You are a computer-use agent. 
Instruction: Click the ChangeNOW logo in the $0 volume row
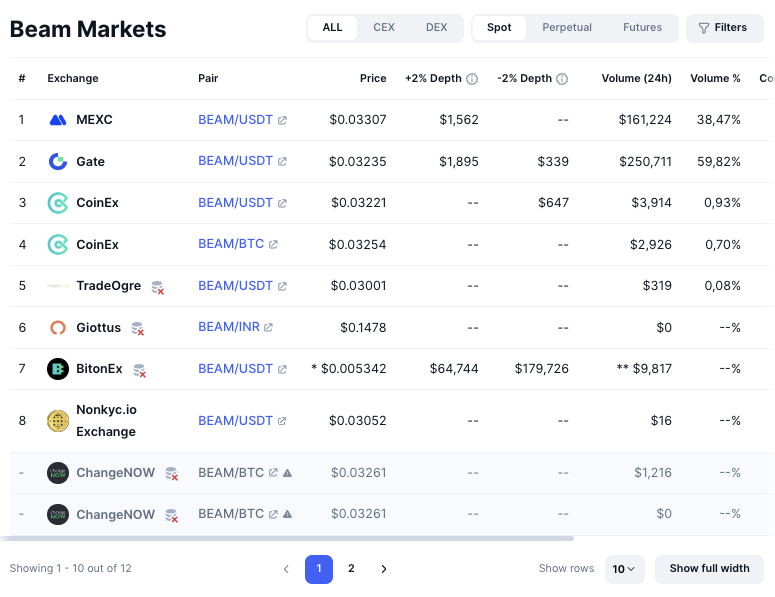pos(58,514)
